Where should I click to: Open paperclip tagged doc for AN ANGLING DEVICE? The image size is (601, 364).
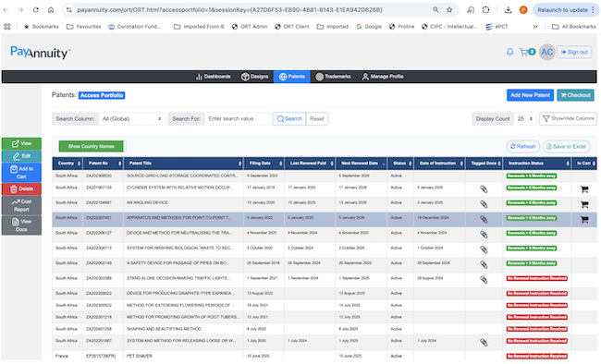click(484, 204)
